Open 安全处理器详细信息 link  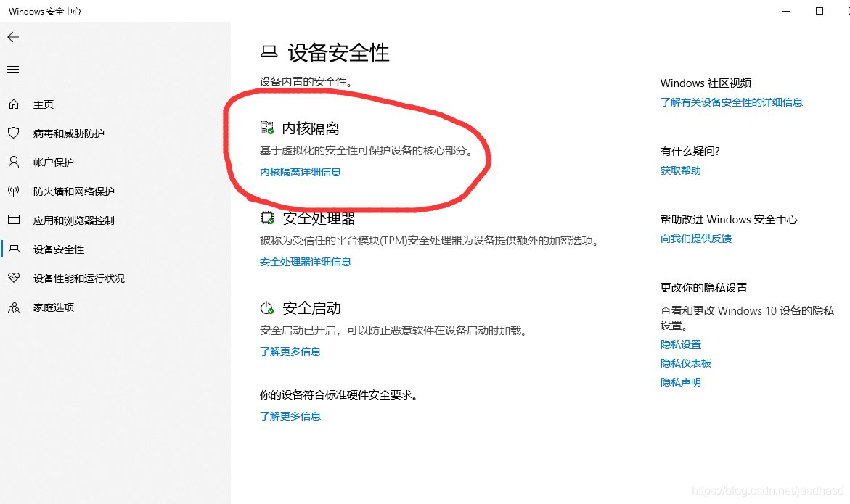(305, 262)
